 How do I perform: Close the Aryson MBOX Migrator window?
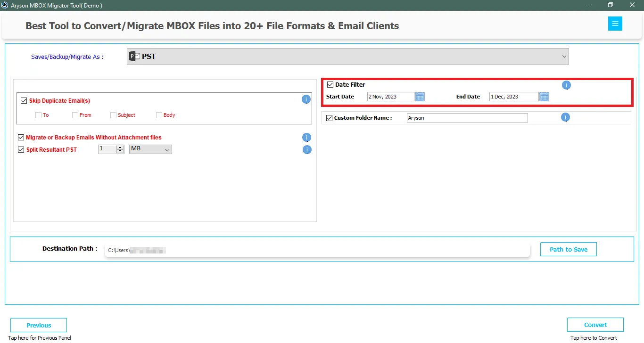pos(632,5)
